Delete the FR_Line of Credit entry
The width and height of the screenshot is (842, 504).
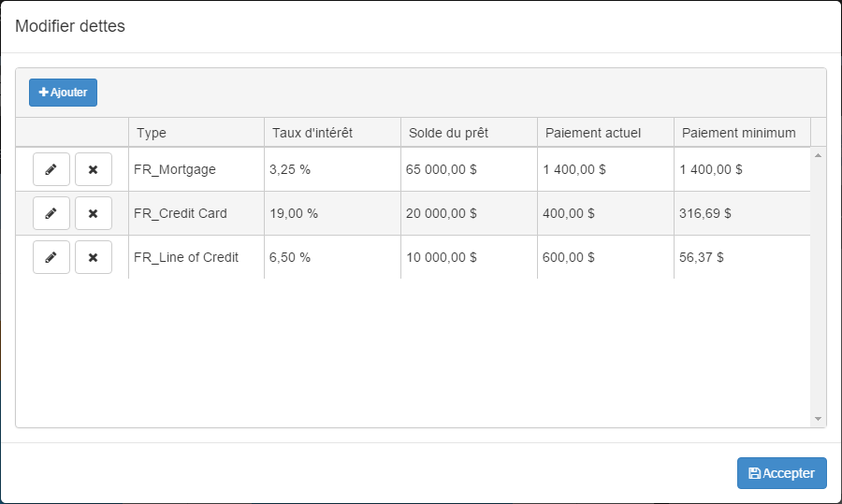coord(93,257)
